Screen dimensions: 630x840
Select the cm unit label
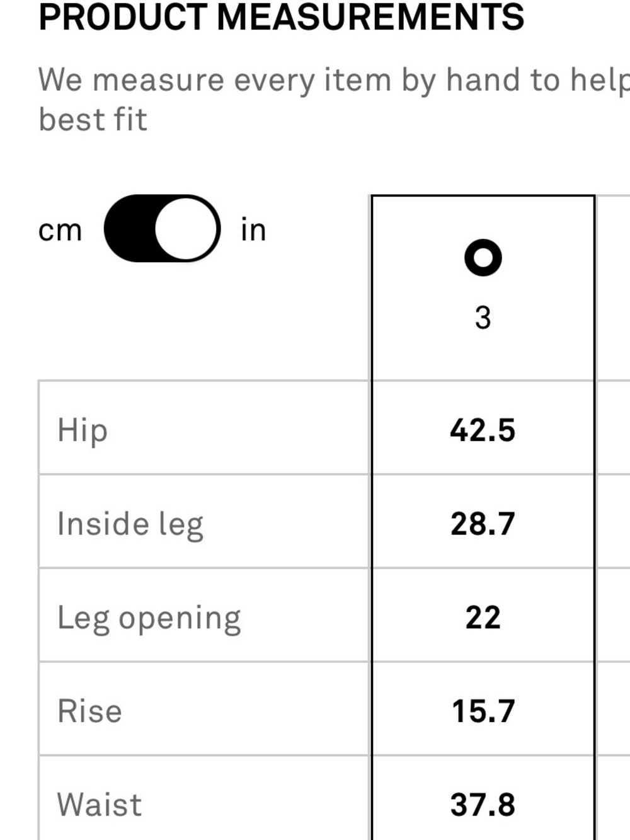click(x=60, y=230)
